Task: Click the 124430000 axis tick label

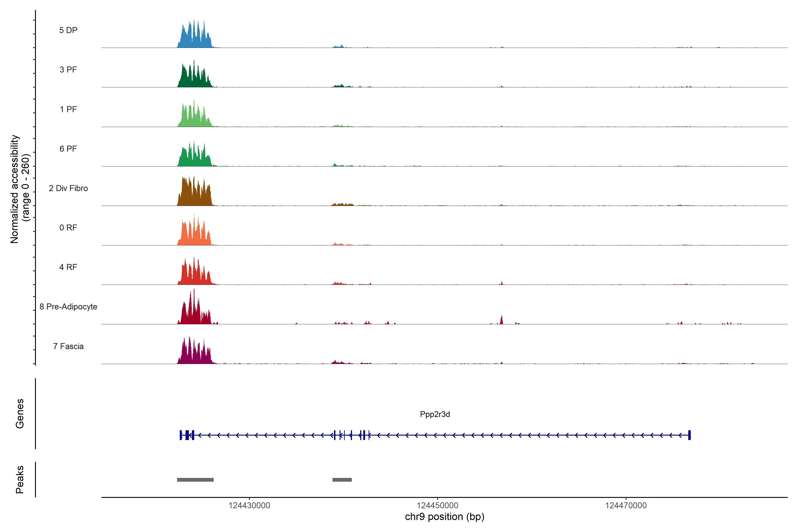Action: tap(249, 506)
